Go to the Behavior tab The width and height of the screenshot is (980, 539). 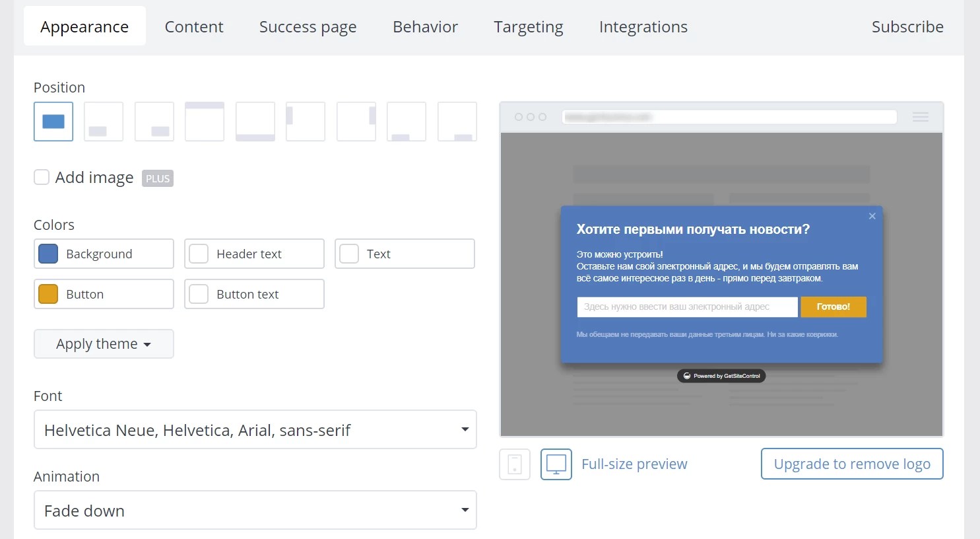pyautogui.click(x=425, y=26)
